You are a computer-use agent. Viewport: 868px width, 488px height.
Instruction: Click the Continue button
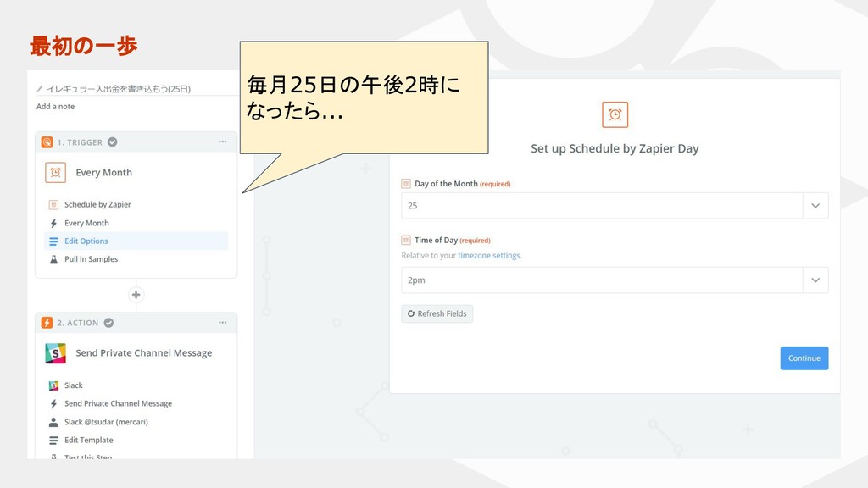[x=804, y=358]
